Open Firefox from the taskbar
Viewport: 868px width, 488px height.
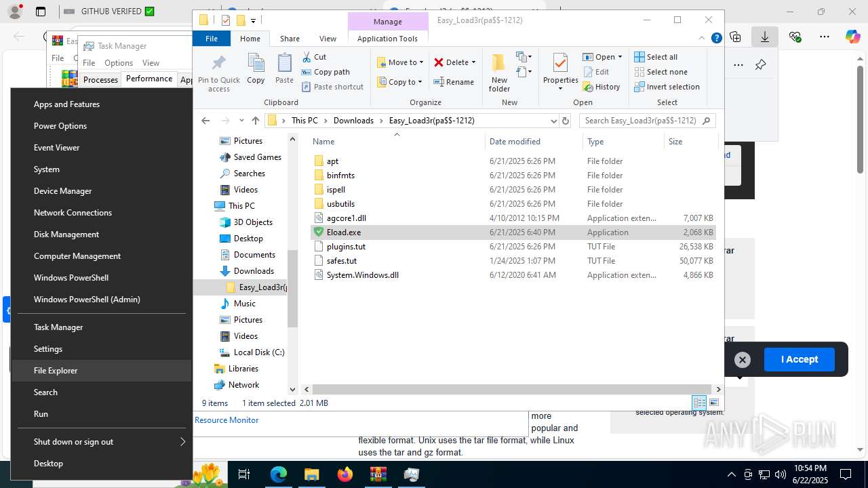coord(345,474)
